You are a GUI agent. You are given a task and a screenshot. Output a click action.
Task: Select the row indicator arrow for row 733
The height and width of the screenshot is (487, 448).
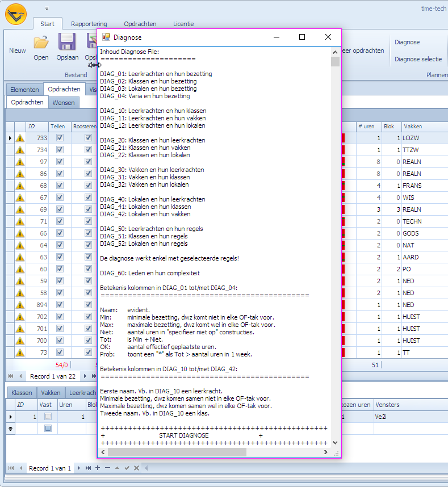coord(10,138)
